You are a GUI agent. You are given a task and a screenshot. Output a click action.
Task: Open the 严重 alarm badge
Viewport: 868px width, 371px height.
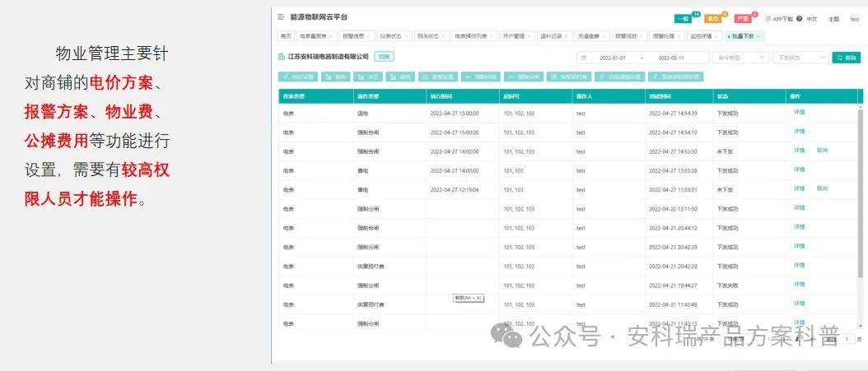tap(743, 19)
